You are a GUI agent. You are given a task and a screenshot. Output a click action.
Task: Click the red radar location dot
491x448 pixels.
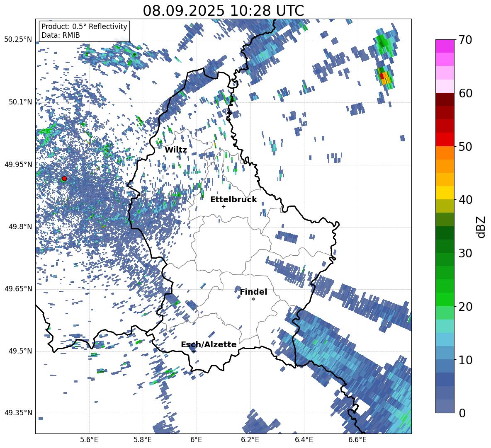(x=64, y=178)
